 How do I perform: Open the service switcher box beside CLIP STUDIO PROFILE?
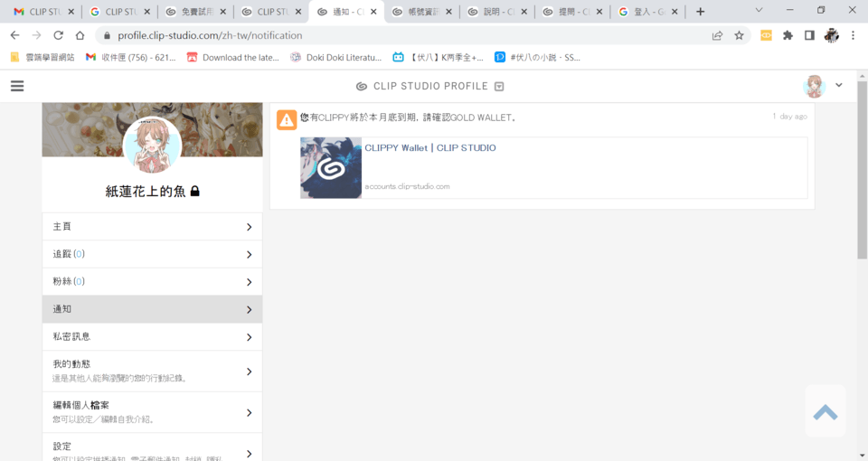(x=499, y=87)
